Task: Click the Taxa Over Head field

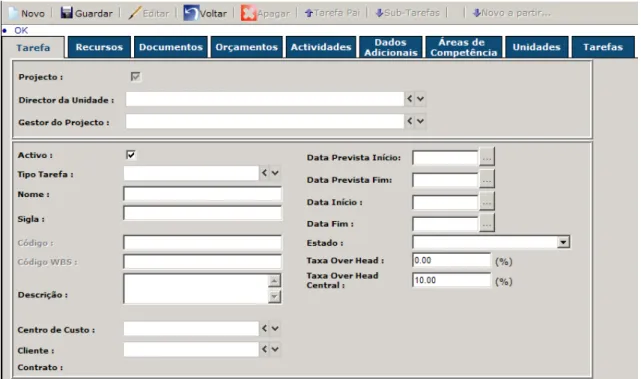Action: click(451, 260)
